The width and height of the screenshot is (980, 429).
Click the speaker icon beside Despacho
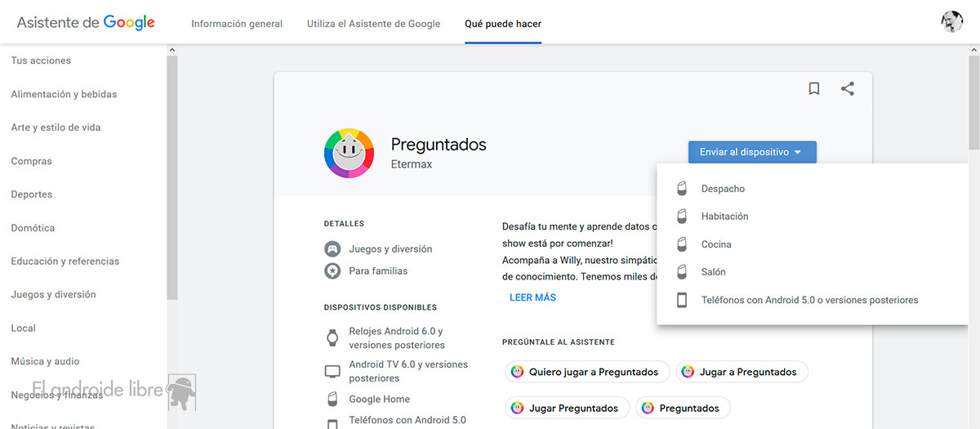[x=682, y=189]
